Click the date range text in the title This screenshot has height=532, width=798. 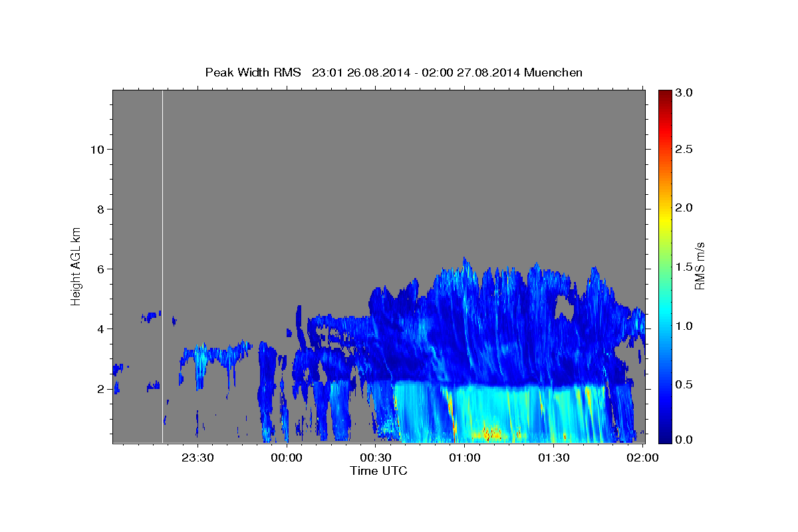pos(416,72)
